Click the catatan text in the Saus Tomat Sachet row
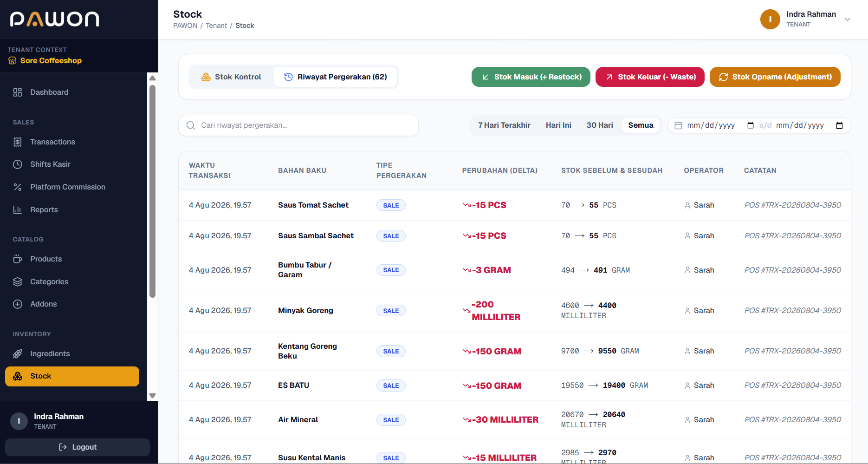 [x=792, y=205]
